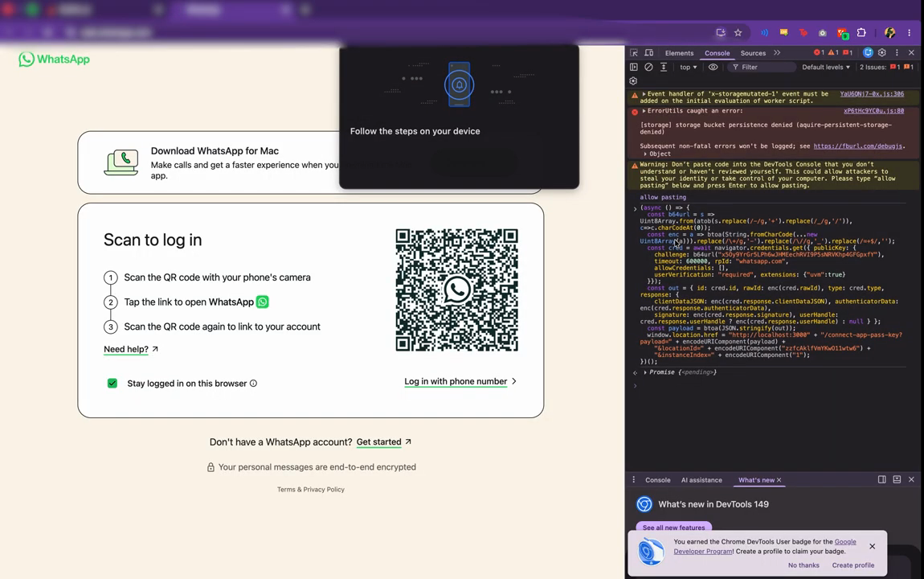The width and height of the screenshot is (924, 579).
Task: Open the YaU6ONj7-0x.js:306 source link
Action: [872, 94]
